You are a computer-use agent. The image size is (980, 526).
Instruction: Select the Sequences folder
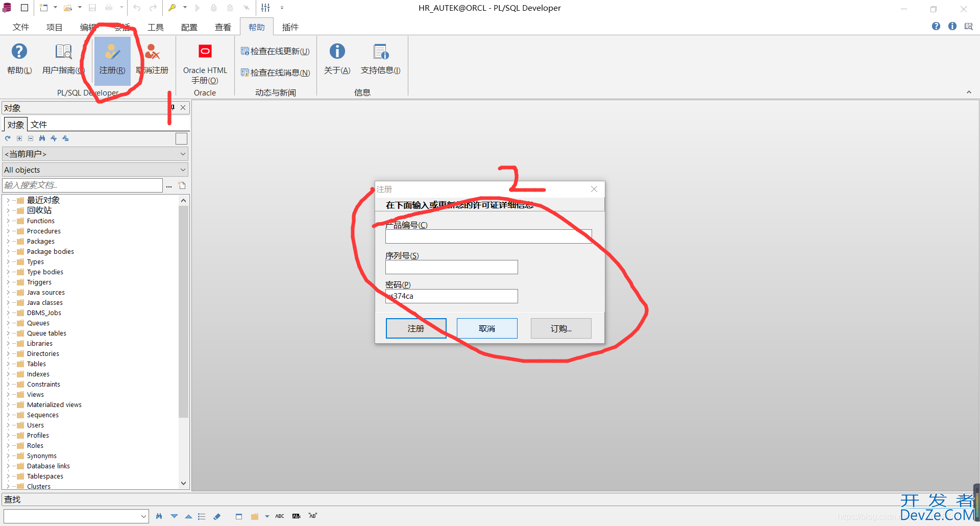tap(43, 415)
